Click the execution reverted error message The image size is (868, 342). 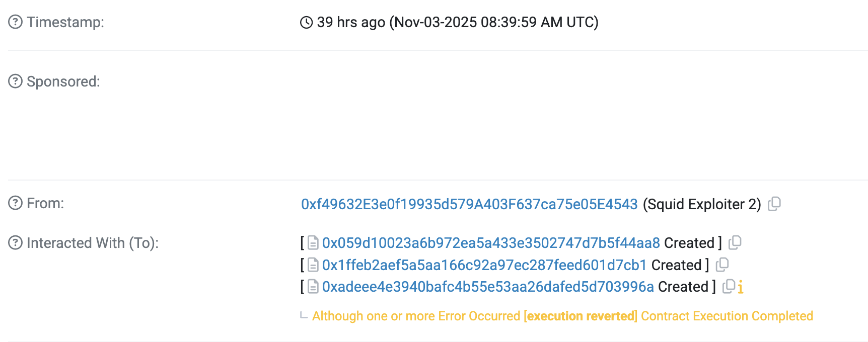(x=580, y=316)
